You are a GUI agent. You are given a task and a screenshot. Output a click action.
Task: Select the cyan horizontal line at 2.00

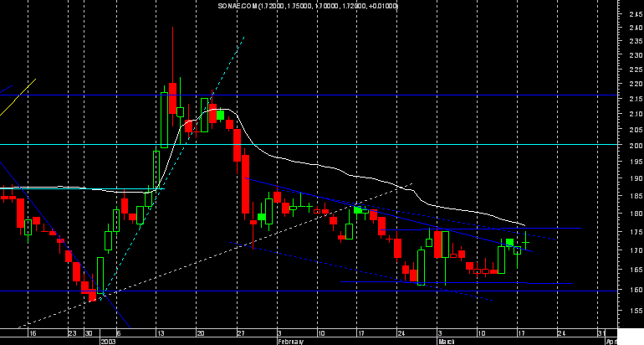(x=308, y=144)
